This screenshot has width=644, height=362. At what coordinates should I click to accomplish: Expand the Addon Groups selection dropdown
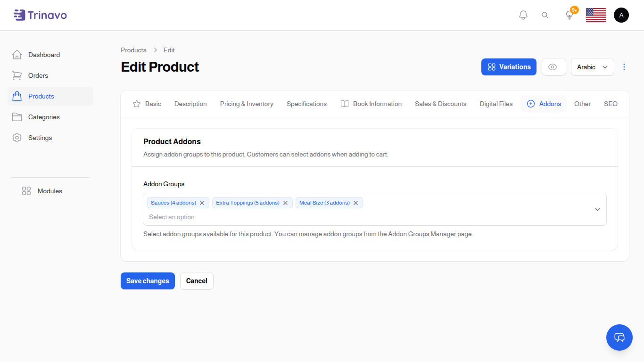tap(597, 209)
